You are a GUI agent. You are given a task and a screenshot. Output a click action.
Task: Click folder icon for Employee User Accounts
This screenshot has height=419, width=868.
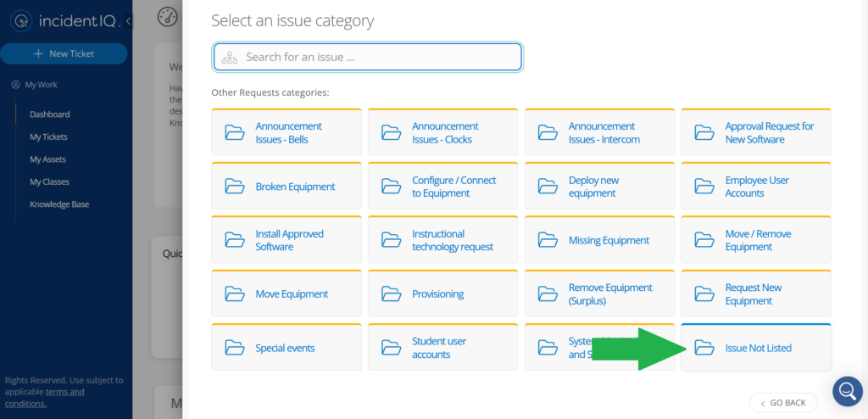pyautogui.click(x=704, y=187)
